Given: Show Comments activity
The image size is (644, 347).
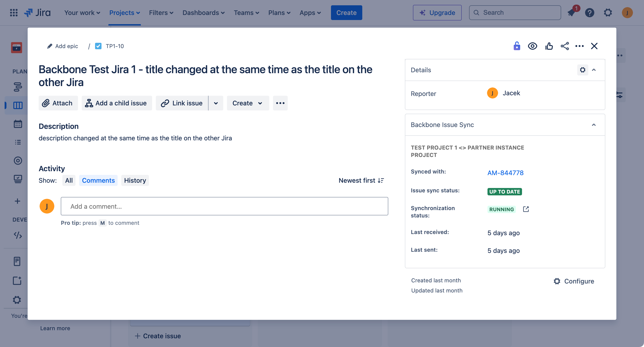Looking at the screenshot, I should pyautogui.click(x=98, y=180).
